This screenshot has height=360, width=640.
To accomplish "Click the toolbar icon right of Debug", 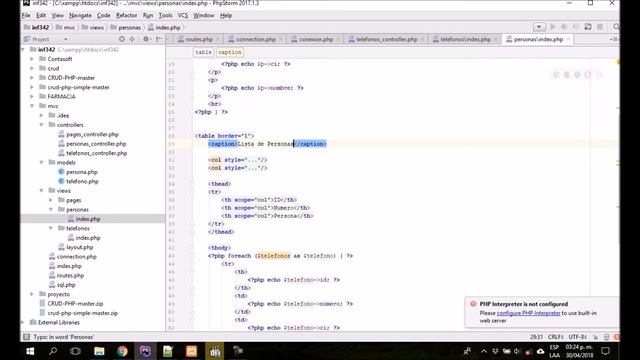I will [576, 27].
